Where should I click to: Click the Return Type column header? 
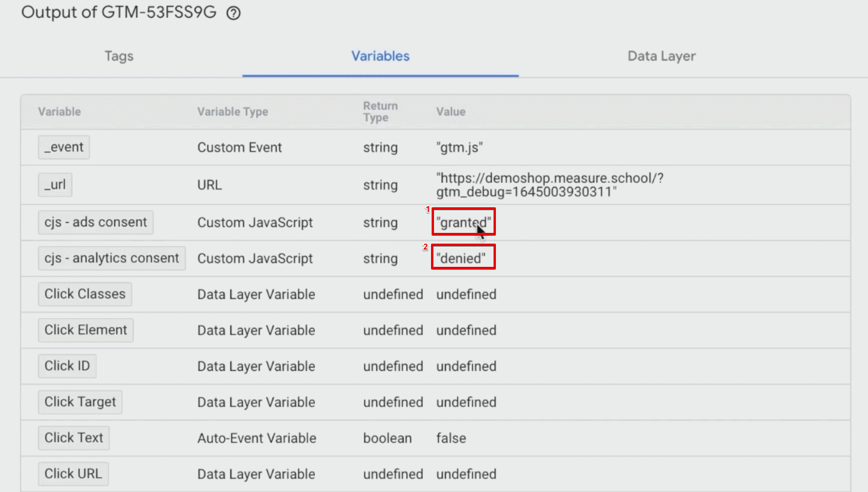380,111
